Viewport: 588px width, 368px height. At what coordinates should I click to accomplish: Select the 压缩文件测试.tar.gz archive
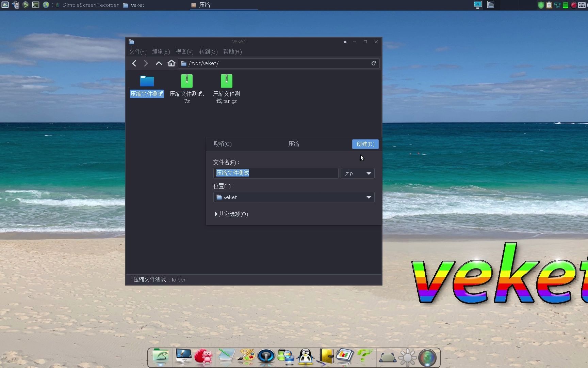click(x=227, y=81)
